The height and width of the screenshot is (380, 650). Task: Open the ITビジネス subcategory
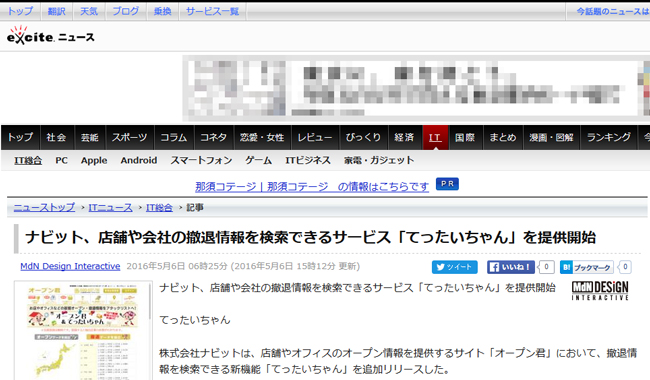tap(308, 160)
